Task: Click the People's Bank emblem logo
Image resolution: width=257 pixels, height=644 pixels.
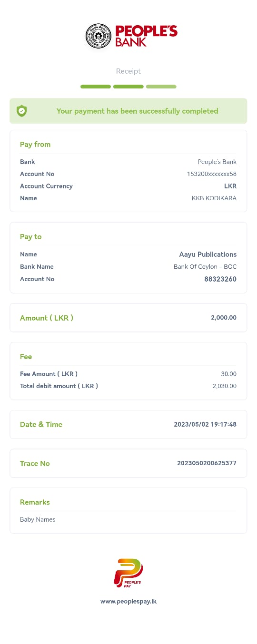Action: coord(98,36)
